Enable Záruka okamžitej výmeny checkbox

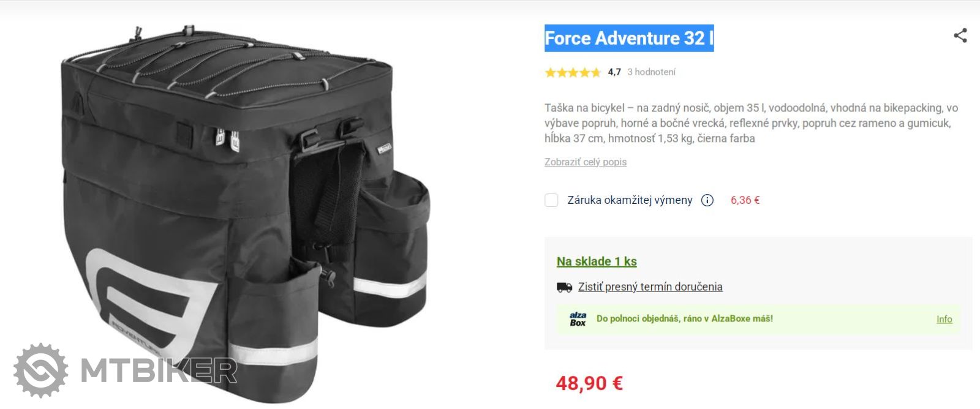[551, 200]
